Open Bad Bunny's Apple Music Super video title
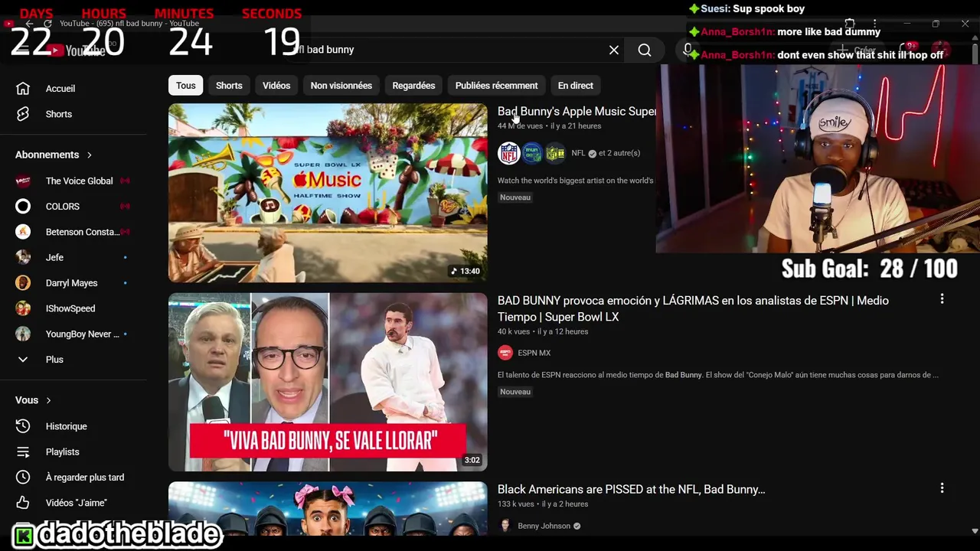This screenshot has width=980, height=551. point(577,112)
